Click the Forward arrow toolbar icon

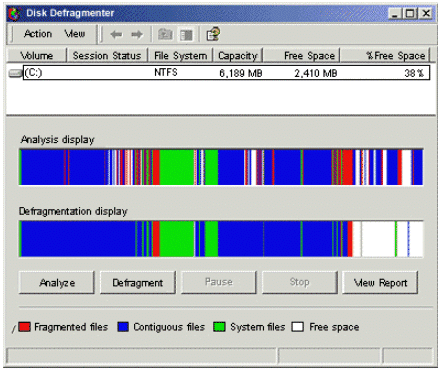point(137,34)
